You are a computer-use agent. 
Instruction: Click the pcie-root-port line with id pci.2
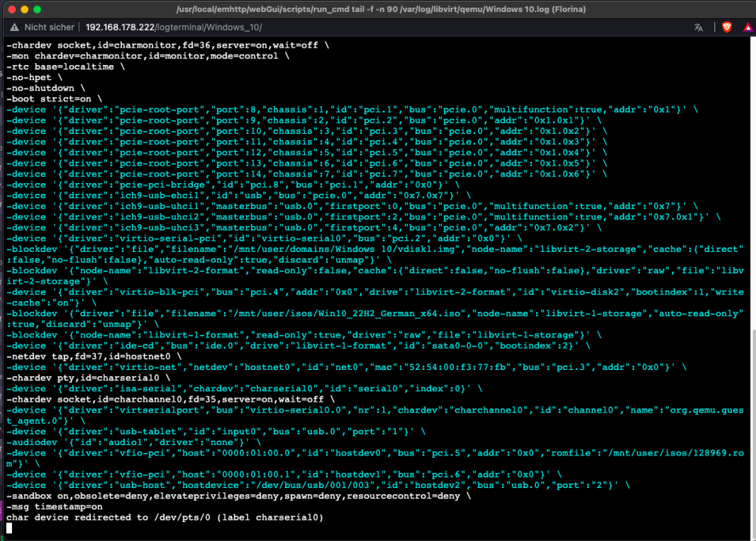[x=304, y=120]
